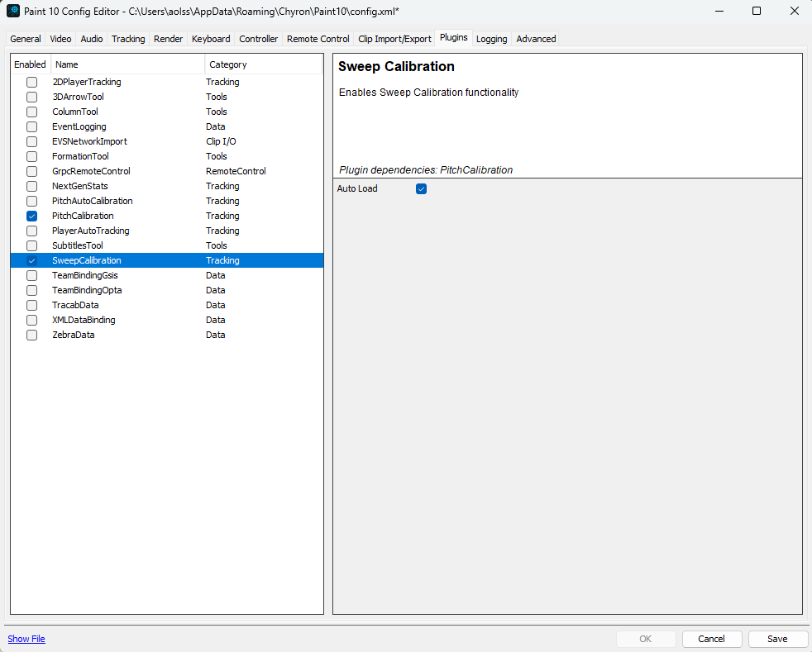Check the TeamBindingOpta checkbox
This screenshot has height=652, width=812.
pos(31,290)
